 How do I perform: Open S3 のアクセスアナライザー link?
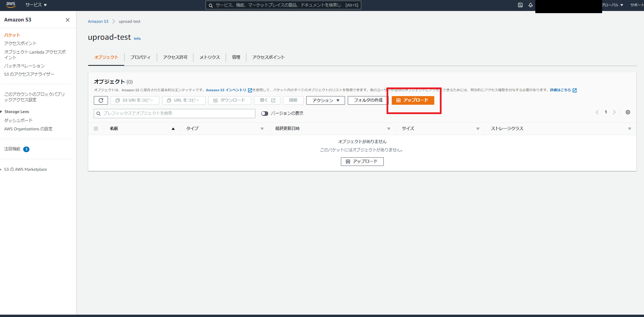29,74
